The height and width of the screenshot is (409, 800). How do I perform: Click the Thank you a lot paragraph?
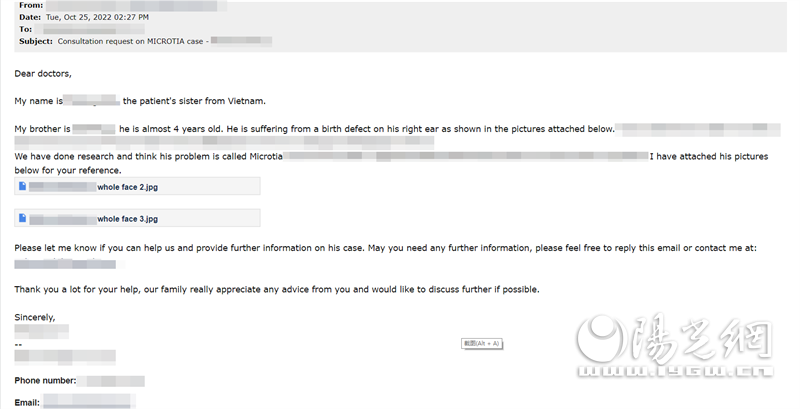pos(277,289)
